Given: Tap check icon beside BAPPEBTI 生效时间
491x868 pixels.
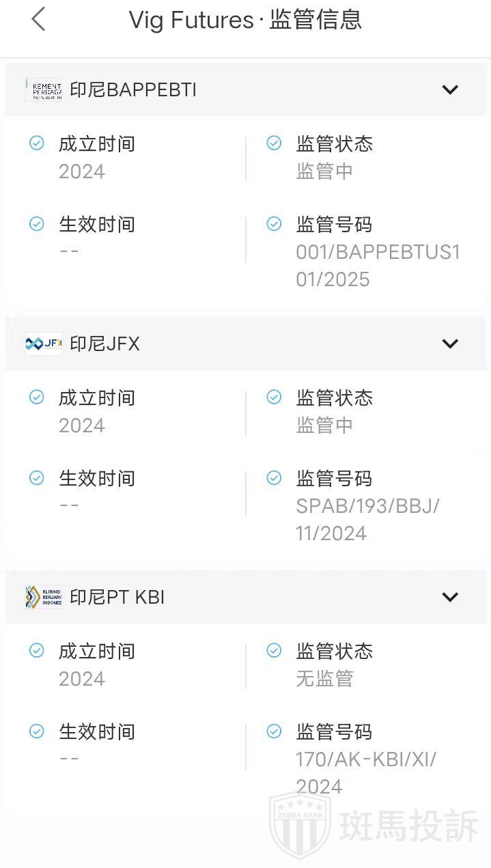Looking at the screenshot, I should point(37,224).
